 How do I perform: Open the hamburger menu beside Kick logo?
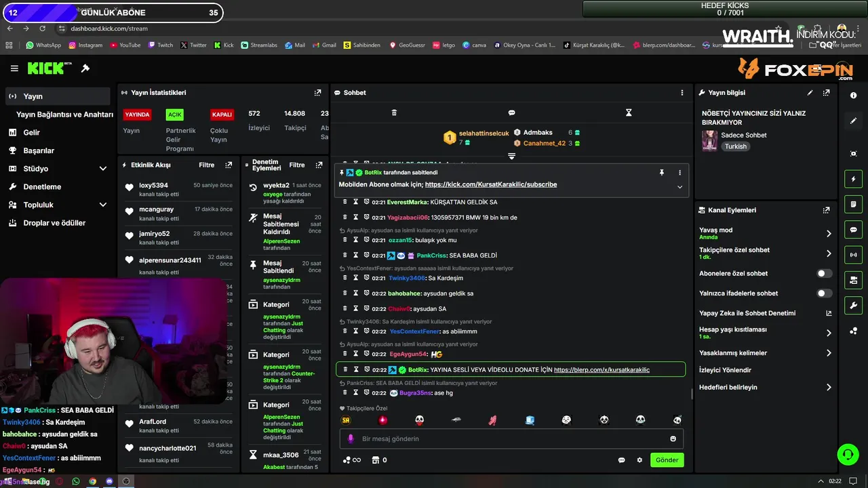coord(14,68)
